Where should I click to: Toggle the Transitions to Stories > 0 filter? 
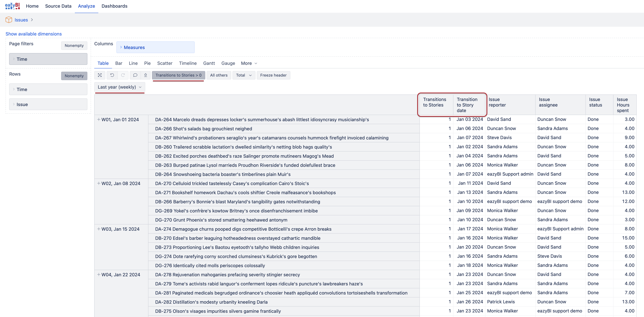pos(178,75)
